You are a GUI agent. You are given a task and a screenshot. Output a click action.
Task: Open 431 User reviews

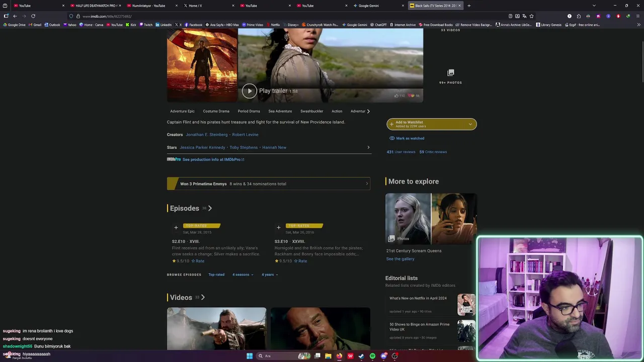point(401,152)
